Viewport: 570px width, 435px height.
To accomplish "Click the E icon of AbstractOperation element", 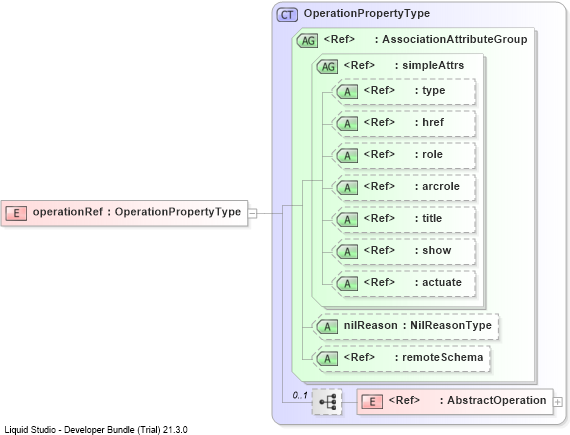I will [372, 402].
